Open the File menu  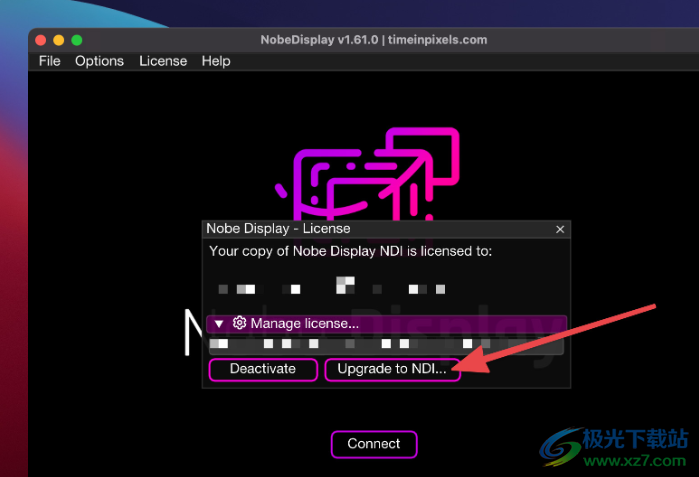tap(49, 61)
